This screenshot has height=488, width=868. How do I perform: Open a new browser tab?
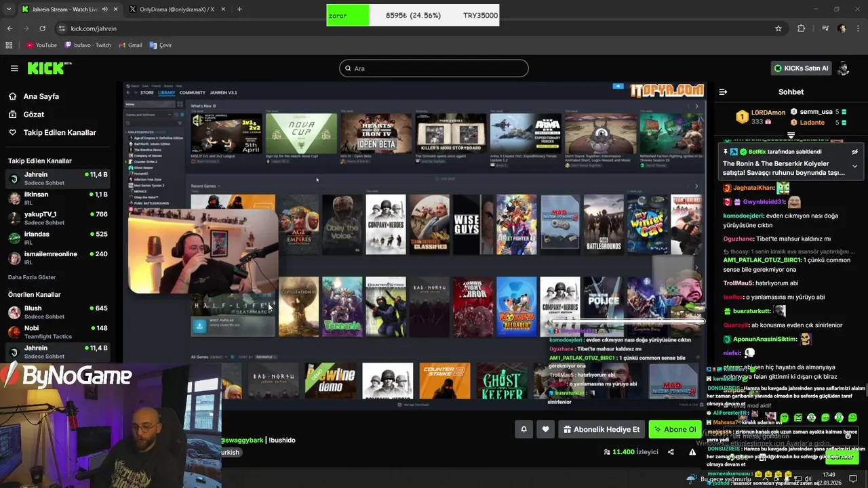click(x=239, y=9)
